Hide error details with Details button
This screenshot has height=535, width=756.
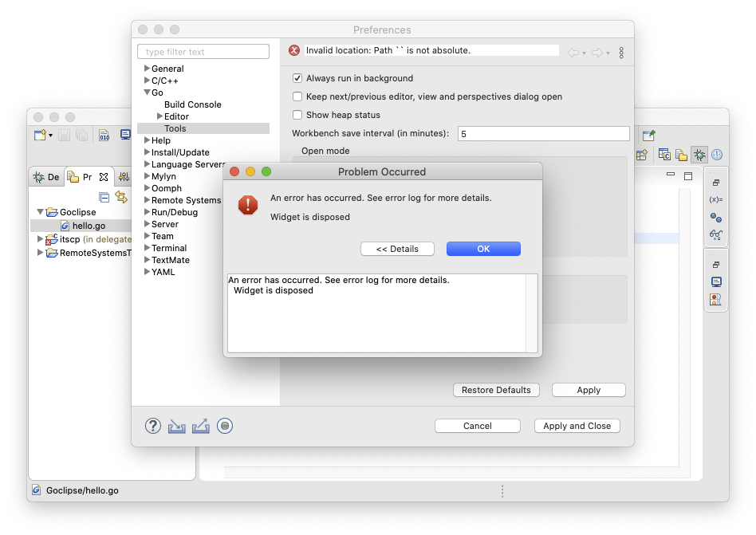coord(397,249)
